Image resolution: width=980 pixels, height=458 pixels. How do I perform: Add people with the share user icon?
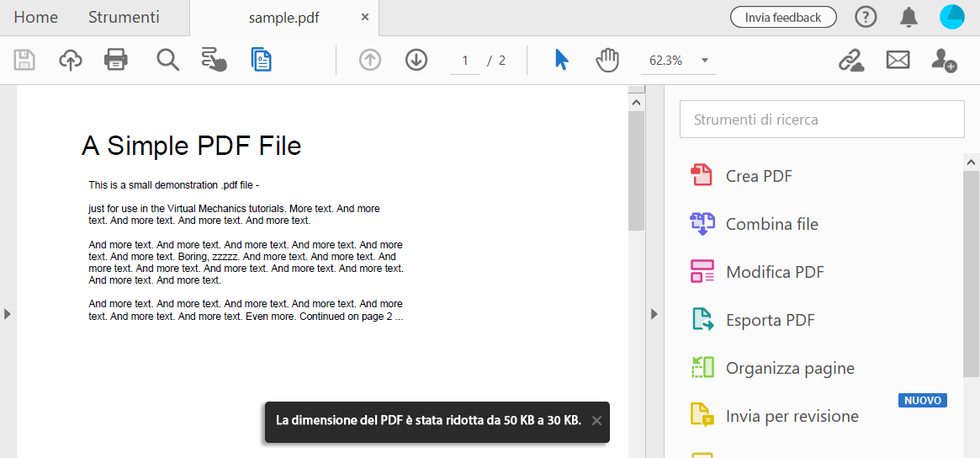pos(944,60)
